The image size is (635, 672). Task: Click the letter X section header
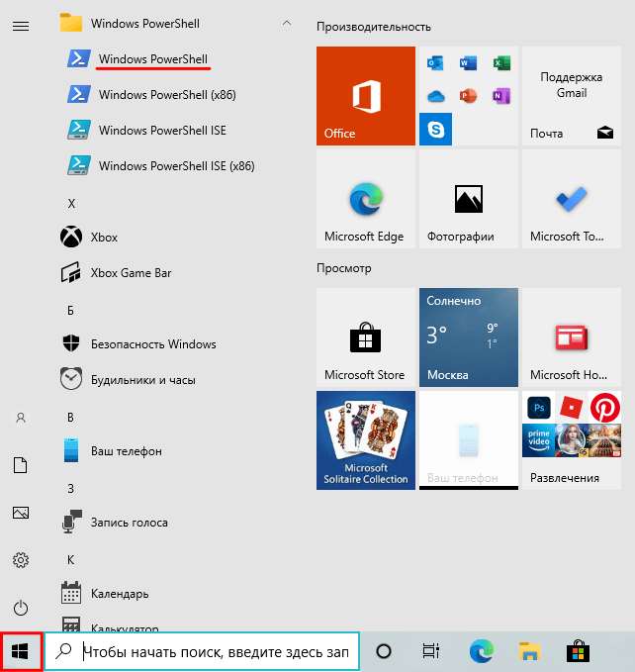71,203
